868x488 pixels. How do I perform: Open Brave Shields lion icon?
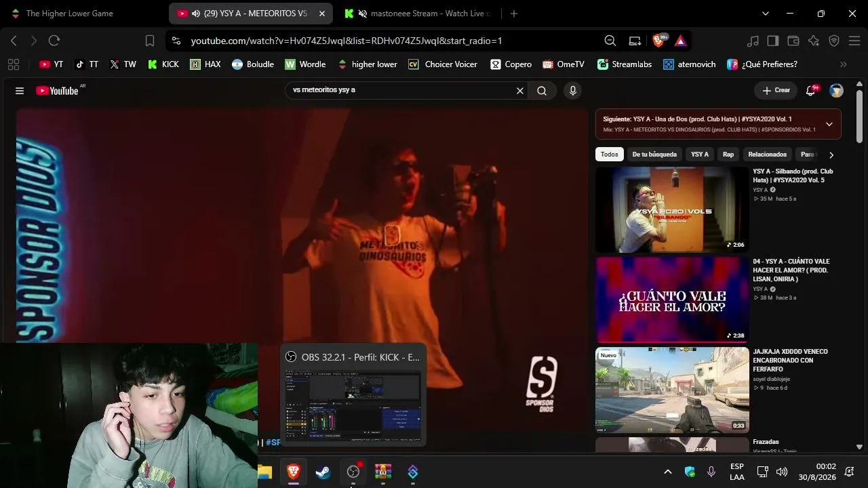[x=658, y=41]
